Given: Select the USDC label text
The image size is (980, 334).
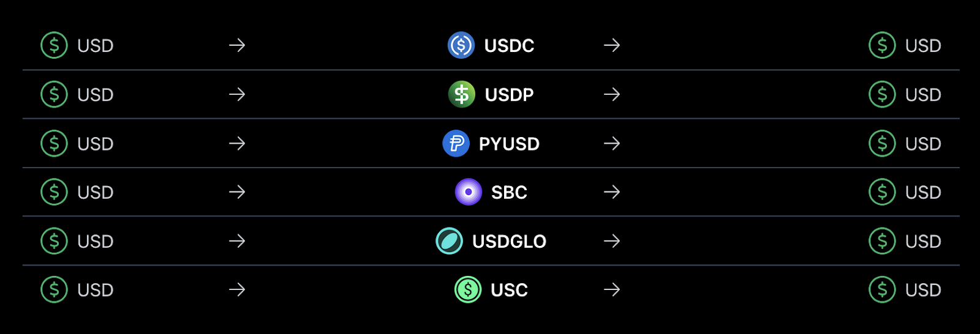Looking at the screenshot, I should tap(509, 46).
